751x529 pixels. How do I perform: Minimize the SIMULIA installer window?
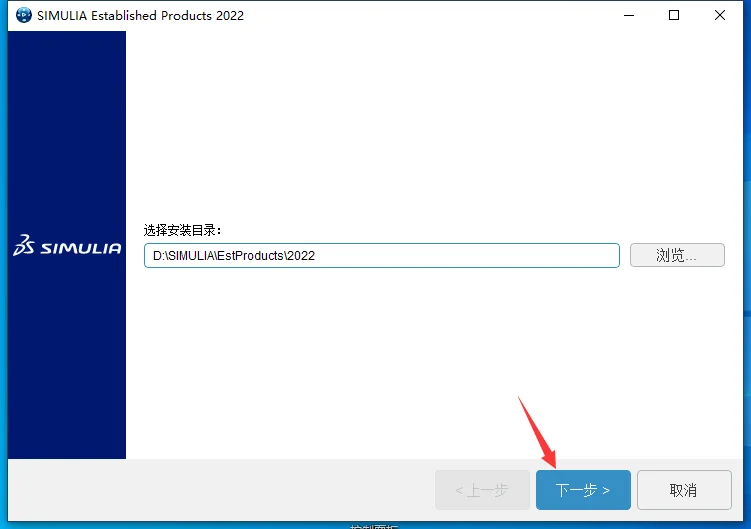629,15
